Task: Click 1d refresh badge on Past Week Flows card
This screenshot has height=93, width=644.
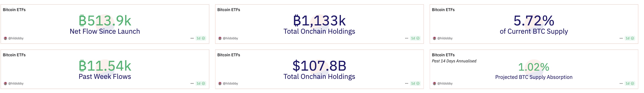Action: [x=201, y=83]
